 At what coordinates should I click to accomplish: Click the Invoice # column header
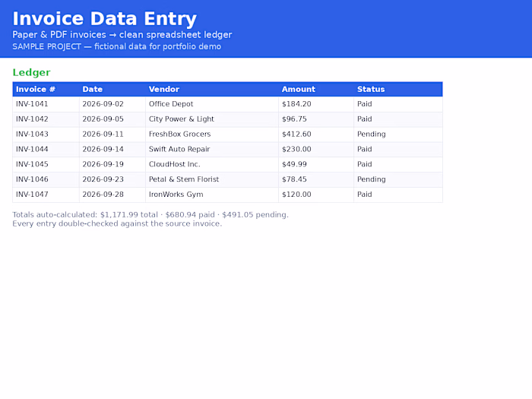coord(46,89)
